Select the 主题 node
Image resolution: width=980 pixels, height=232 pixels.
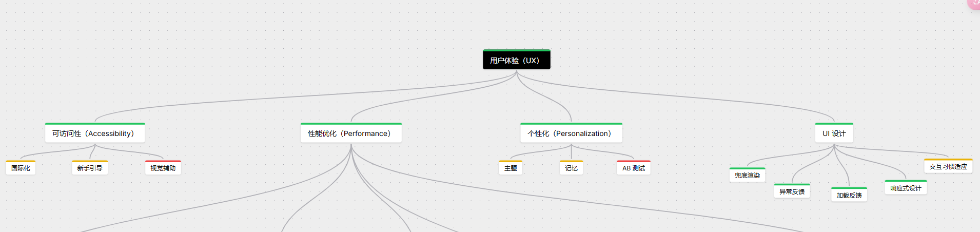pyautogui.click(x=511, y=168)
